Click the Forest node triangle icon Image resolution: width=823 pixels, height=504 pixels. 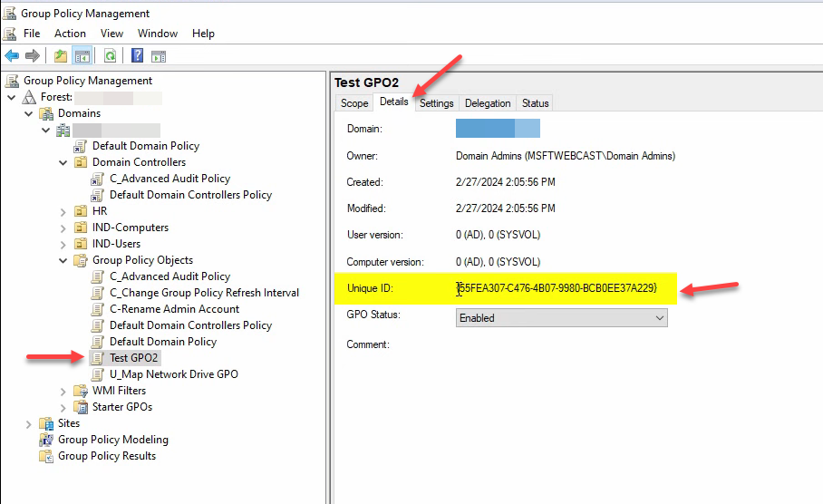29,97
